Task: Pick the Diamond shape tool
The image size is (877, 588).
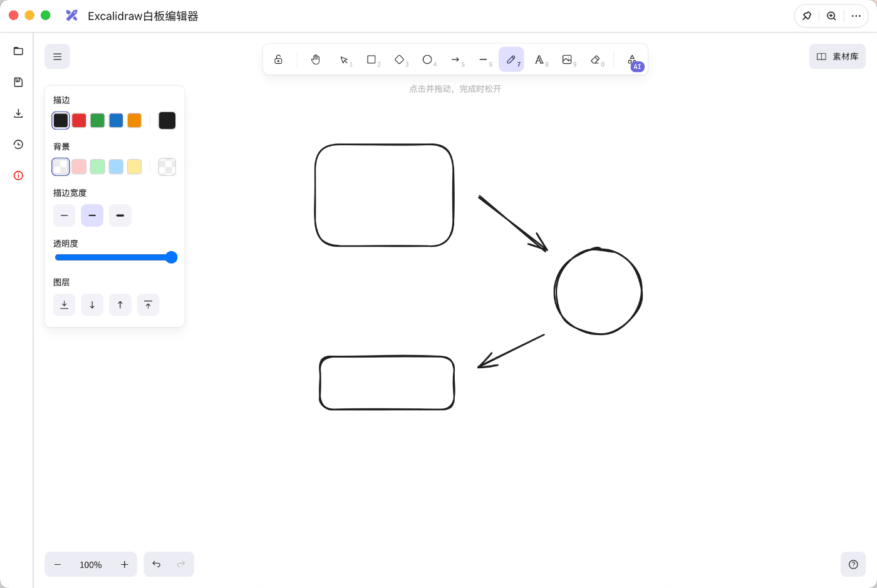Action: click(400, 59)
